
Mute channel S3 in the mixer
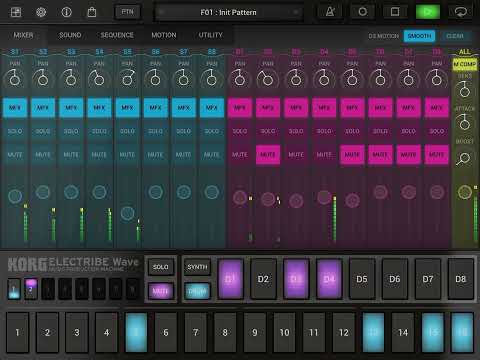71,155
